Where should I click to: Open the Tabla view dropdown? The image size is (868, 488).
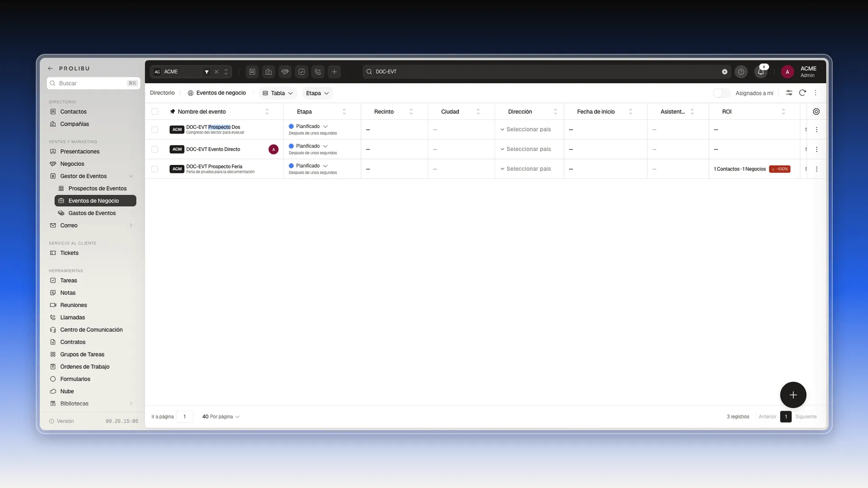(x=278, y=93)
